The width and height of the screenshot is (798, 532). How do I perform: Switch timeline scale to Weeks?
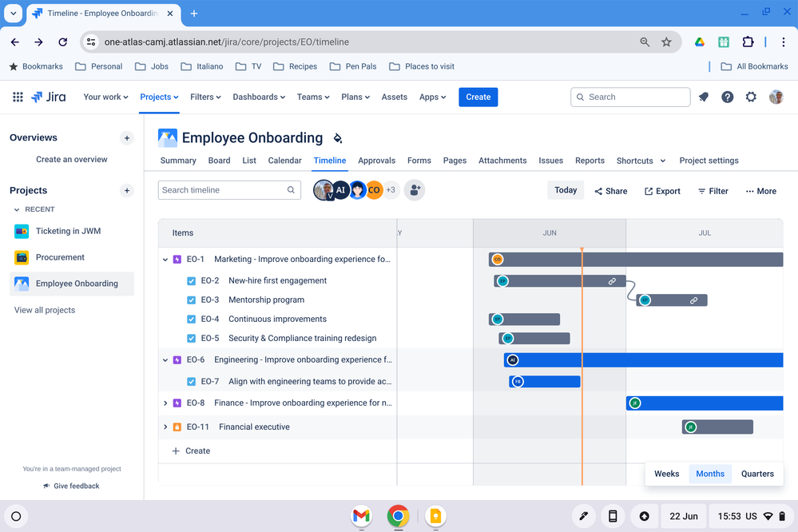(666, 474)
